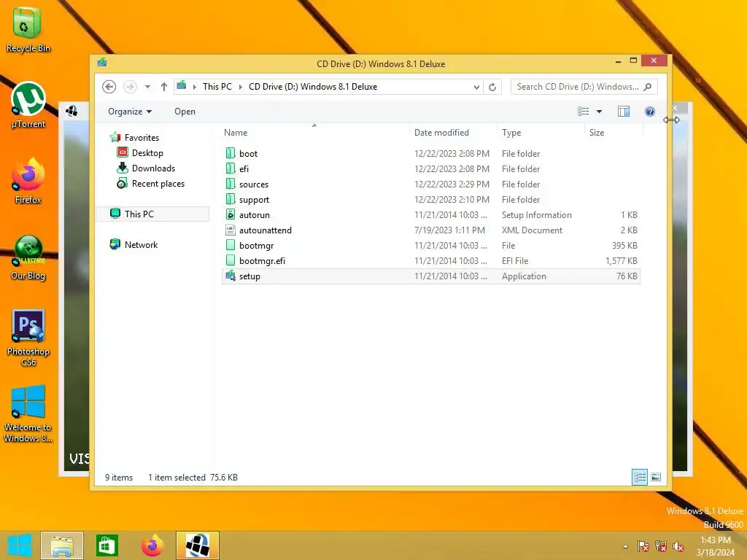The height and width of the screenshot is (560, 747).
Task: Click CD Drive (D:) breadcrumb segment
Action: click(x=313, y=87)
